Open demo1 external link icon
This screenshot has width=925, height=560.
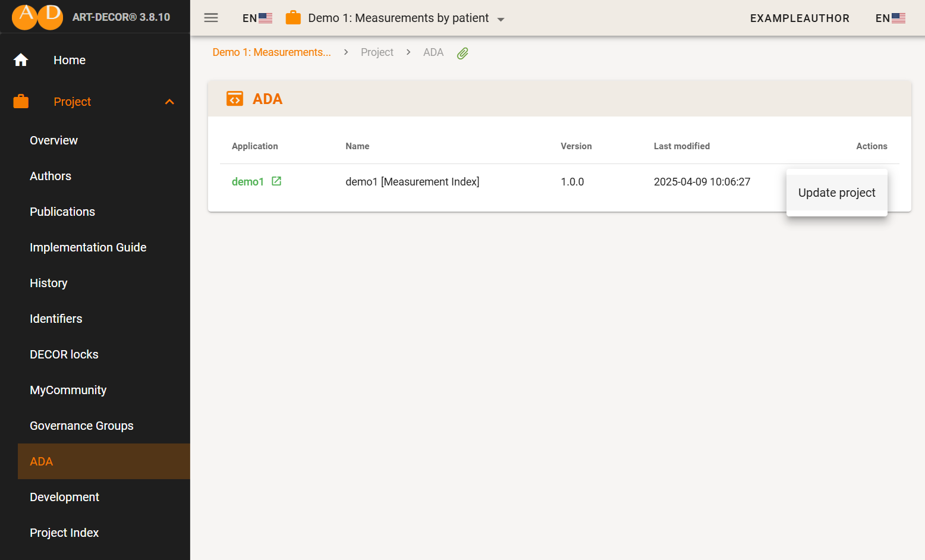[276, 181]
